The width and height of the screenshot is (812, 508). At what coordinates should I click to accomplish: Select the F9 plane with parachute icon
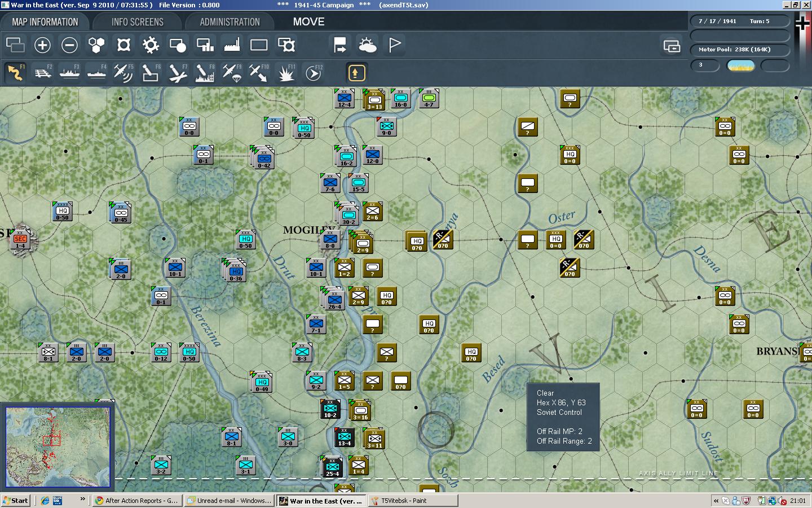pyautogui.click(x=232, y=73)
